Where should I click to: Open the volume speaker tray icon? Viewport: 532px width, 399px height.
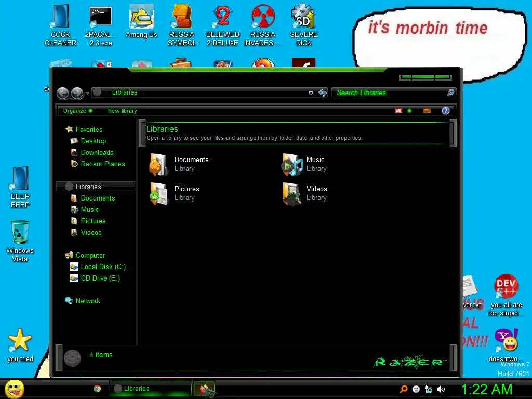[x=441, y=389]
